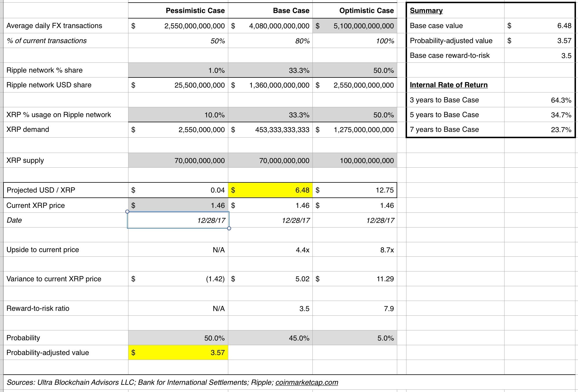This screenshot has height=392, width=578.
Task: Select the 8.7x upside cell
Action: (x=355, y=250)
